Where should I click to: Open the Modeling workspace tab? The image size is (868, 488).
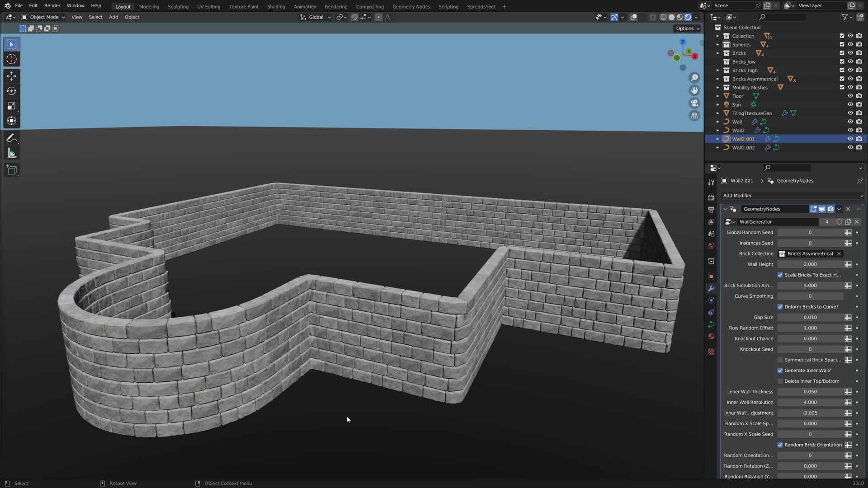(149, 7)
